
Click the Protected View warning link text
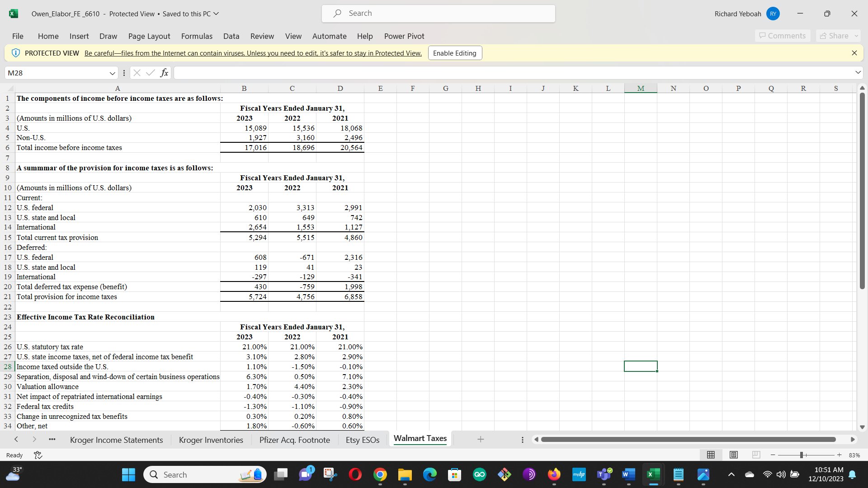click(253, 53)
